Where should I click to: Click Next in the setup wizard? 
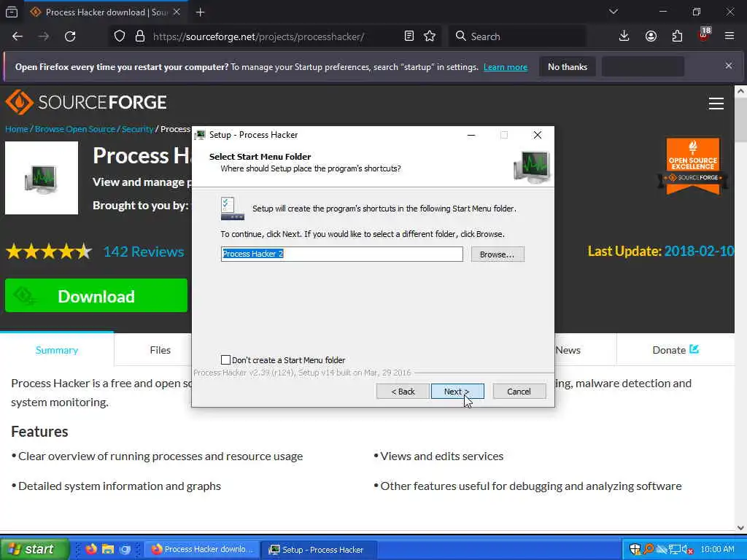(457, 392)
